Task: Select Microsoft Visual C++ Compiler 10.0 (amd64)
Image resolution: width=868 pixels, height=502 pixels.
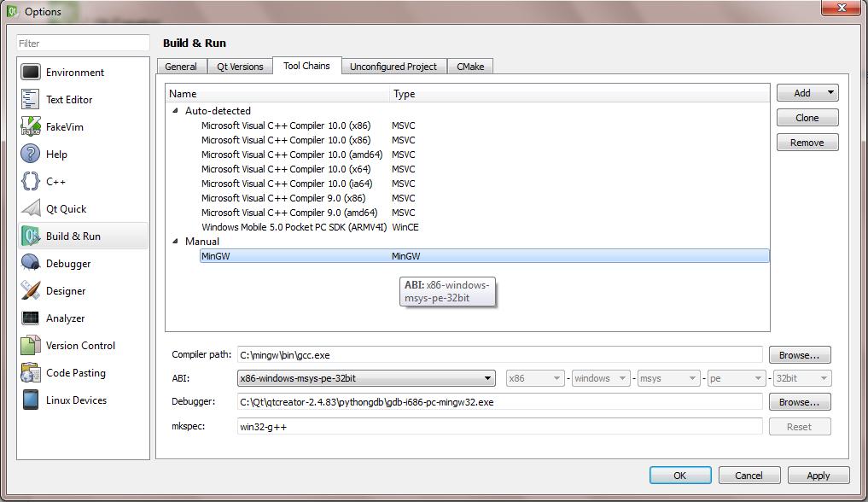Action: coord(292,155)
